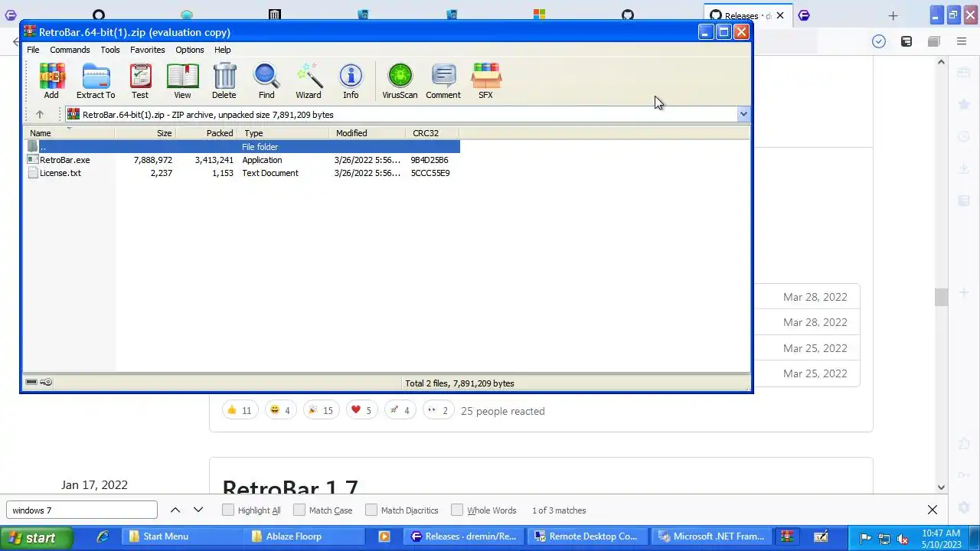Go to previous find match arrow

tap(175, 510)
